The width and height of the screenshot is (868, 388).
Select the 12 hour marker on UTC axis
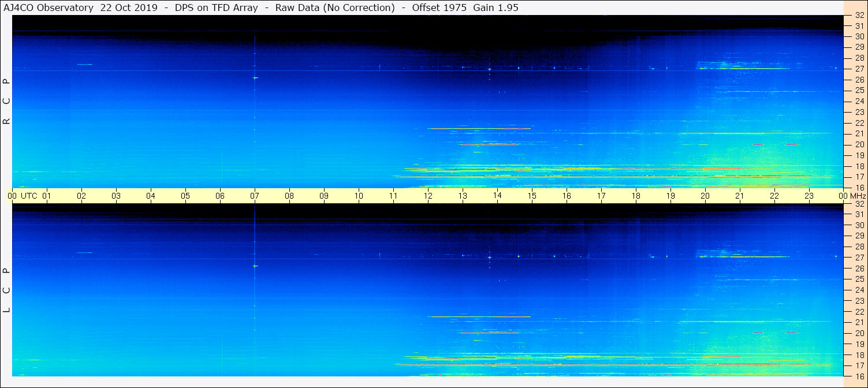point(428,196)
